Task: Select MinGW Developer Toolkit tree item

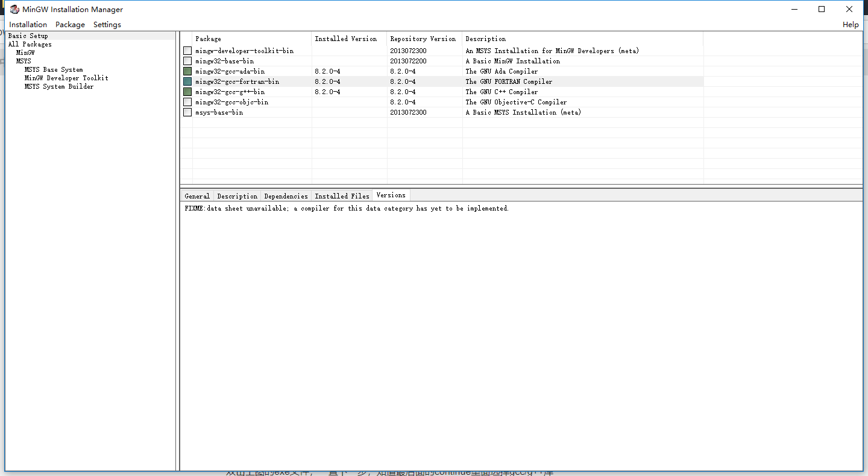Action: click(x=66, y=78)
